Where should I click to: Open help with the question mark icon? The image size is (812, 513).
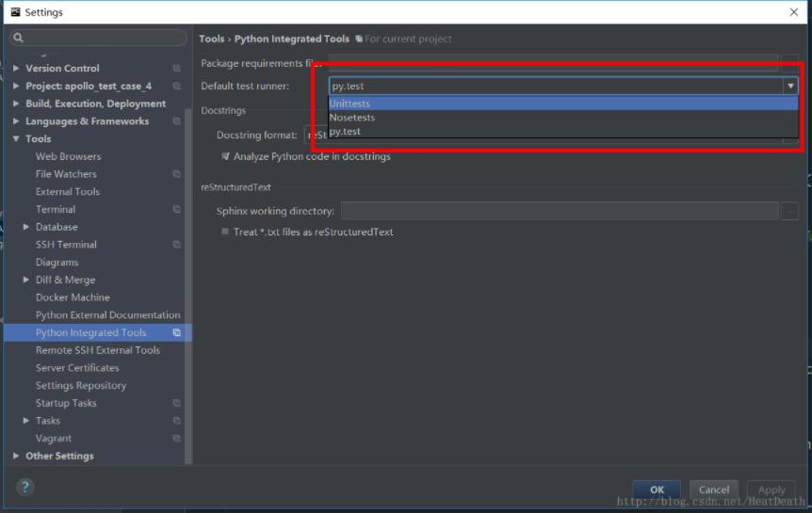(x=24, y=488)
